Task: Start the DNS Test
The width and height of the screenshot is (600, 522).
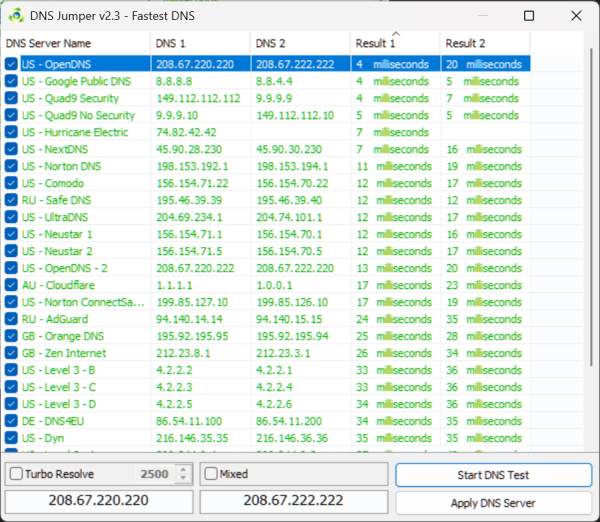Action: point(494,475)
